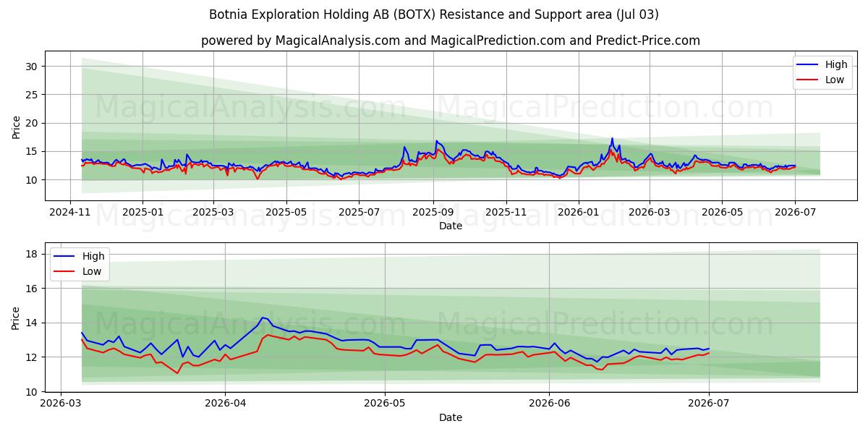Click the '2026-03' x-axis label in bottom chart
868x434 pixels.
pyautogui.click(x=61, y=405)
